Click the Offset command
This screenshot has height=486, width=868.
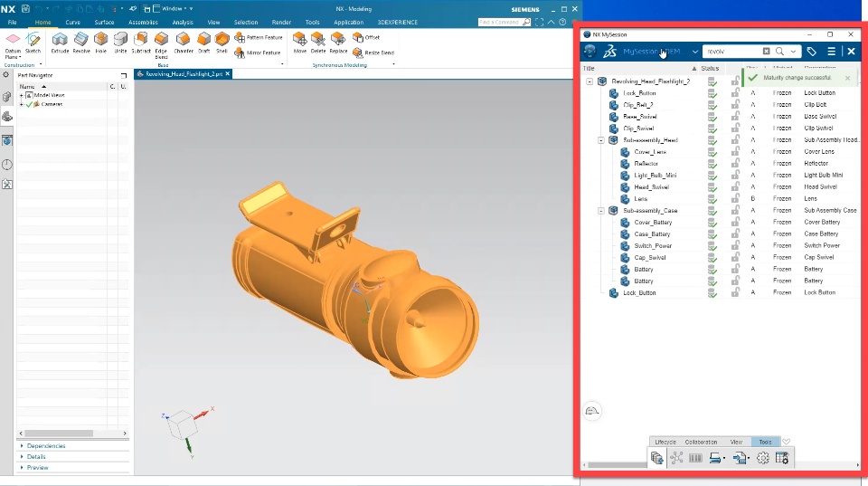tap(366, 37)
